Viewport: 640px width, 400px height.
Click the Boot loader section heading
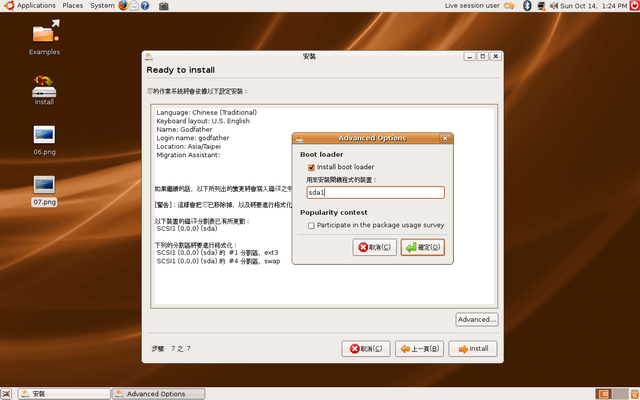[x=322, y=155]
